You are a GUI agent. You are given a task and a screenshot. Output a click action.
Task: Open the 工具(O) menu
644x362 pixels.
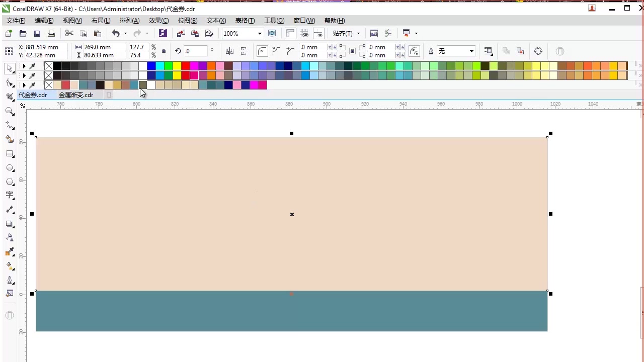pyautogui.click(x=274, y=21)
